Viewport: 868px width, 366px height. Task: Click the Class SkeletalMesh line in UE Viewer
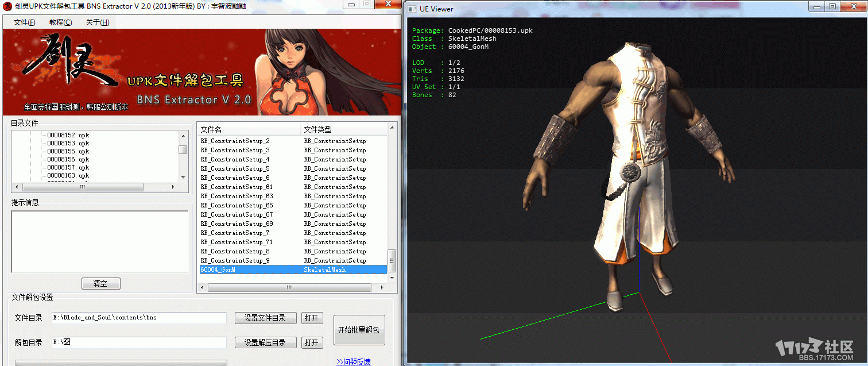(x=455, y=38)
